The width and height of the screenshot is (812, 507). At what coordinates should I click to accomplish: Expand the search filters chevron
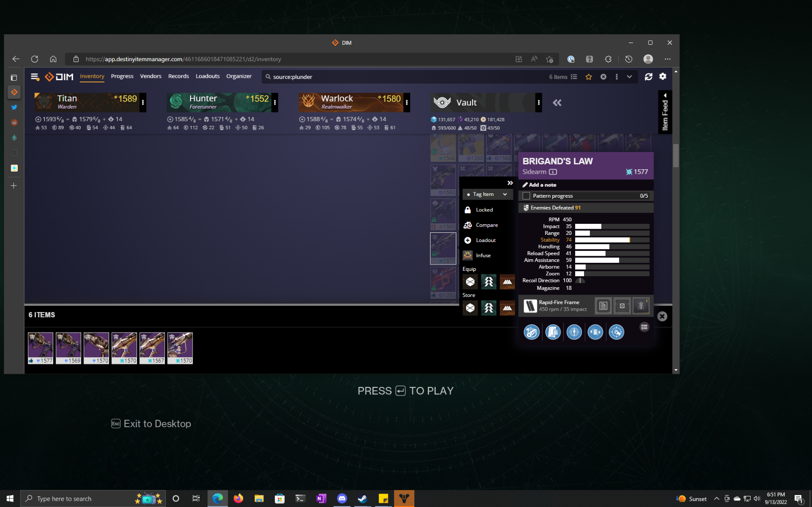(x=629, y=77)
